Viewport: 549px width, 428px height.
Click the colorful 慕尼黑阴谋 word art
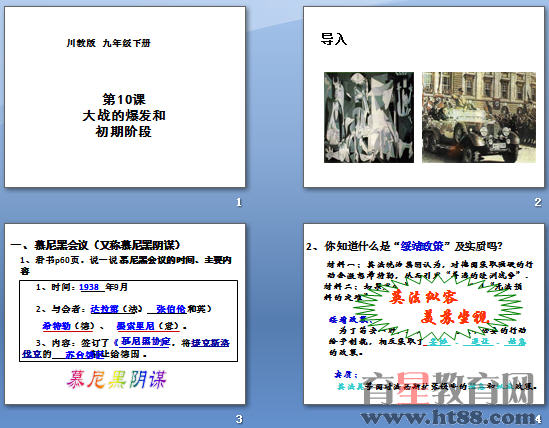(x=117, y=380)
